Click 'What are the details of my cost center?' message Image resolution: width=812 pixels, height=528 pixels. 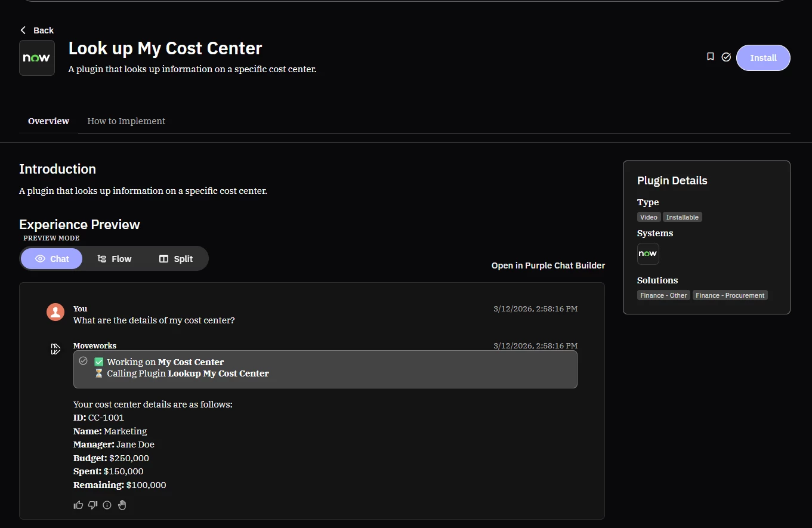154,320
